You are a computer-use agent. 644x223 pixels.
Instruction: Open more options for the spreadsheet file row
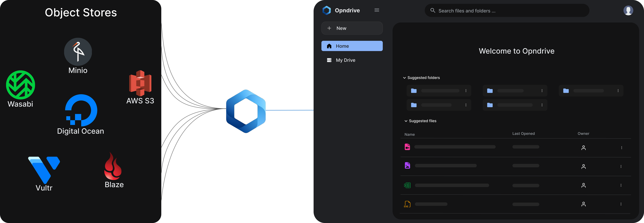tap(621, 185)
